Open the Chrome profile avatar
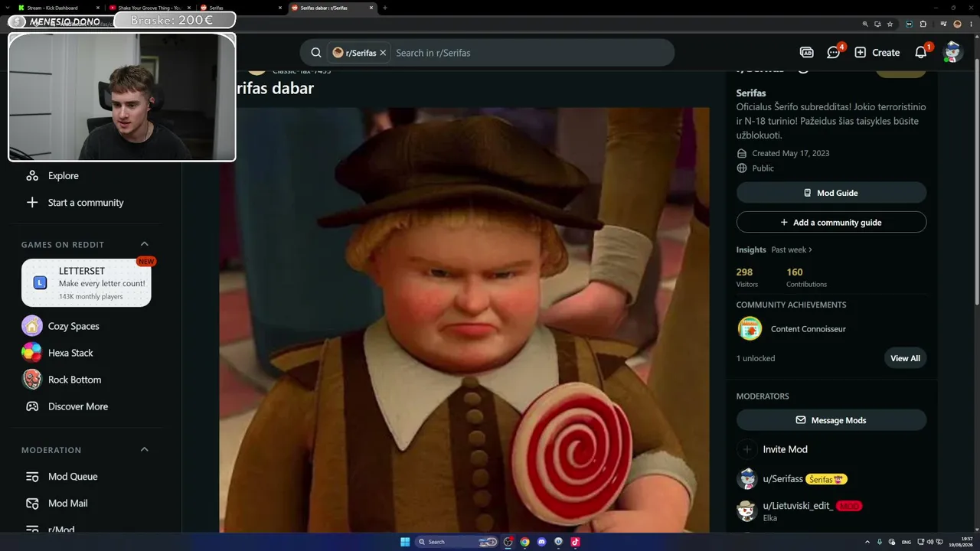 (x=957, y=24)
